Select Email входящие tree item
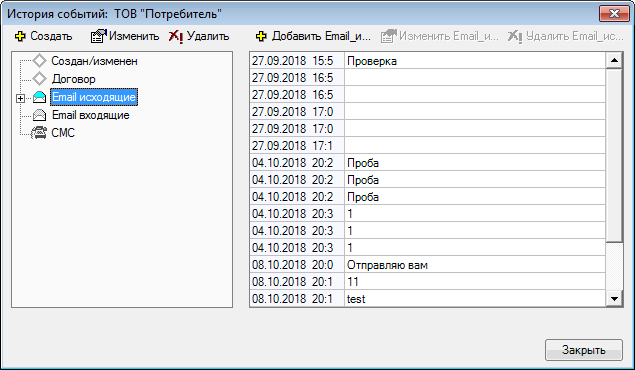635x370 pixels. [x=91, y=115]
